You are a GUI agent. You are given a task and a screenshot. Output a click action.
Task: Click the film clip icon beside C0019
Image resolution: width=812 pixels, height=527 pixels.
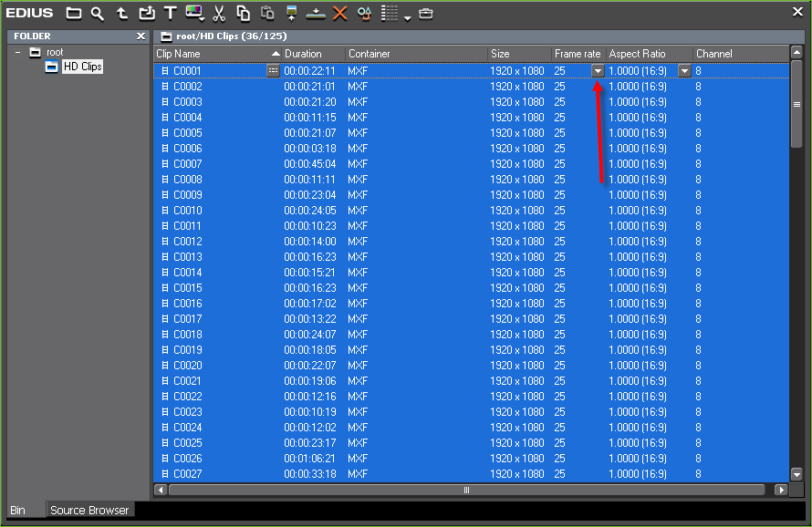tap(165, 350)
